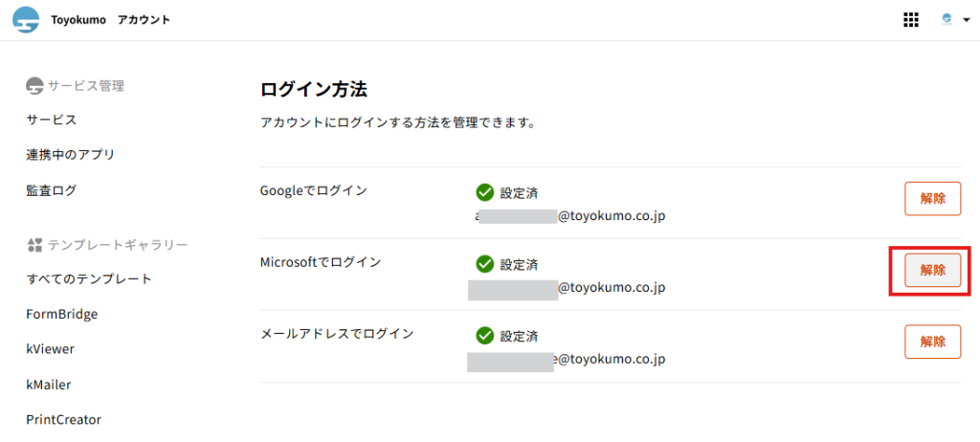The height and width of the screenshot is (442, 980).
Task: Click the green checkmark for email login
Action: pos(485,336)
